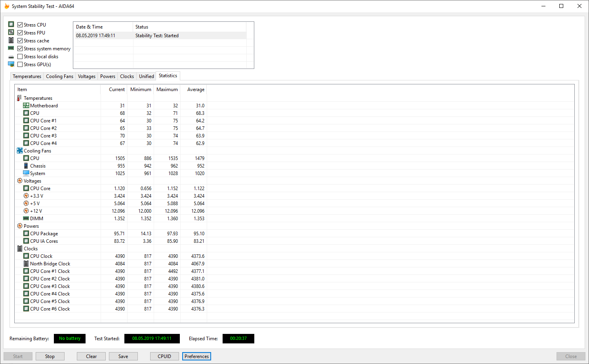Uncheck the Stress FPU checkbox
589x364 pixels.
20,32
